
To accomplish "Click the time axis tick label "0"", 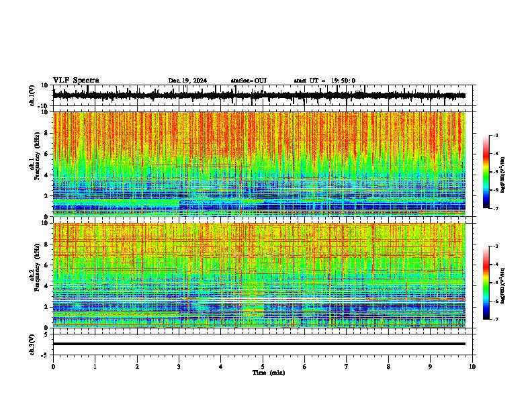I will pos(53,367).
